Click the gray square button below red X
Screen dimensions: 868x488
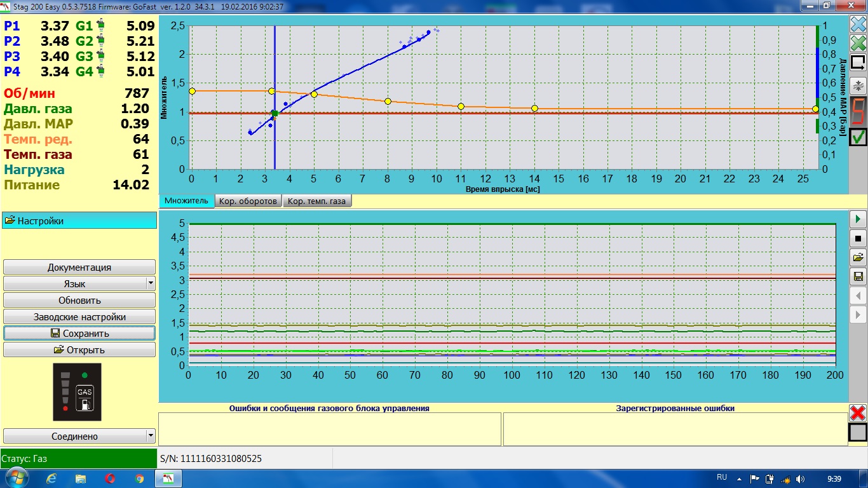pyautogui.click(x=858, y=432)
